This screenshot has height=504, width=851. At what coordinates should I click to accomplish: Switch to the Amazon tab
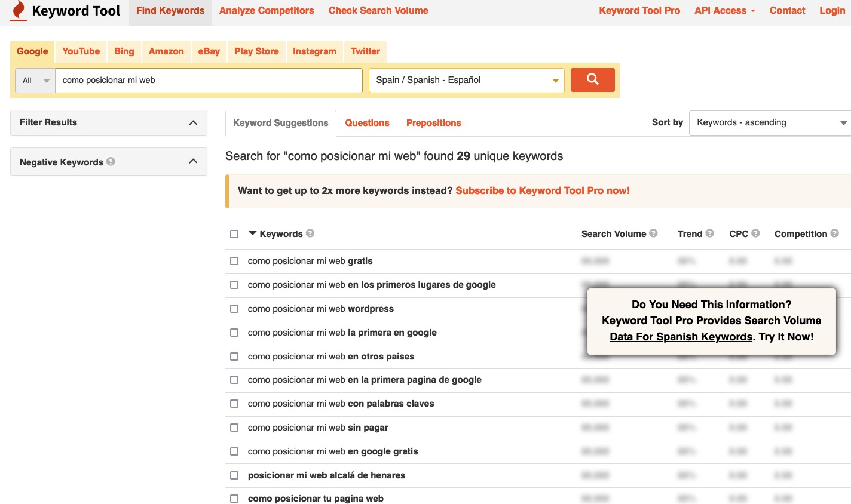(x=166, y=51)
